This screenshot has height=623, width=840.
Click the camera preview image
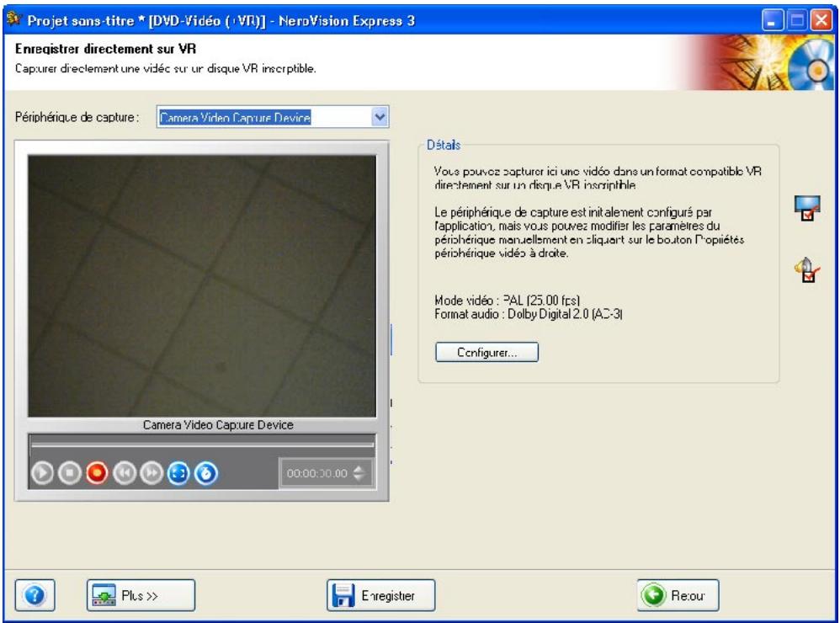(x=202, y=286)
